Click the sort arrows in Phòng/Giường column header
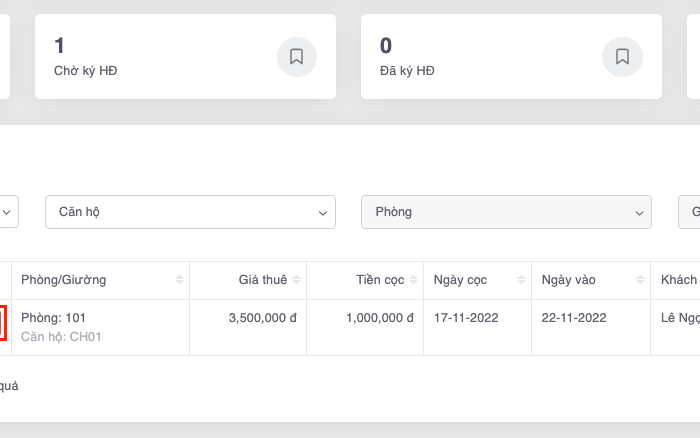 179,280
